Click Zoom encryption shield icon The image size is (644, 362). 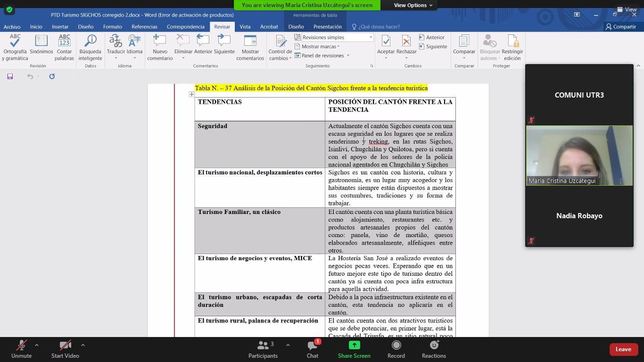click(x=9, y=9)
